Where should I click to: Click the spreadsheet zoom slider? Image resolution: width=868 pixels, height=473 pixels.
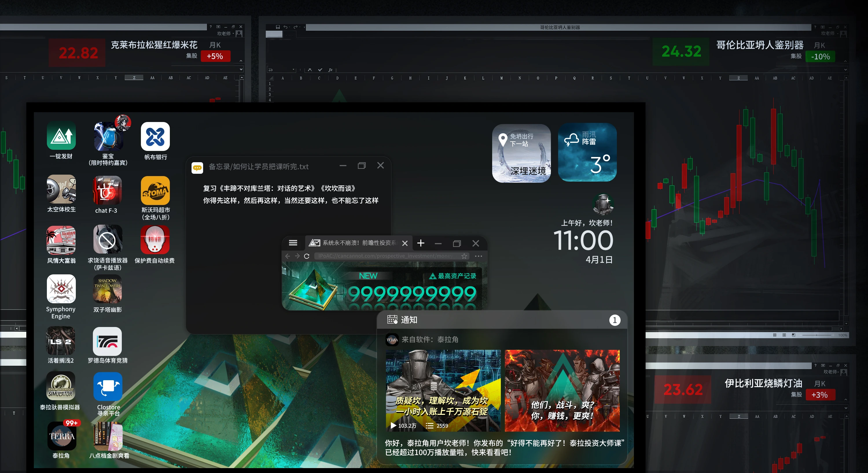coord(816,335)
